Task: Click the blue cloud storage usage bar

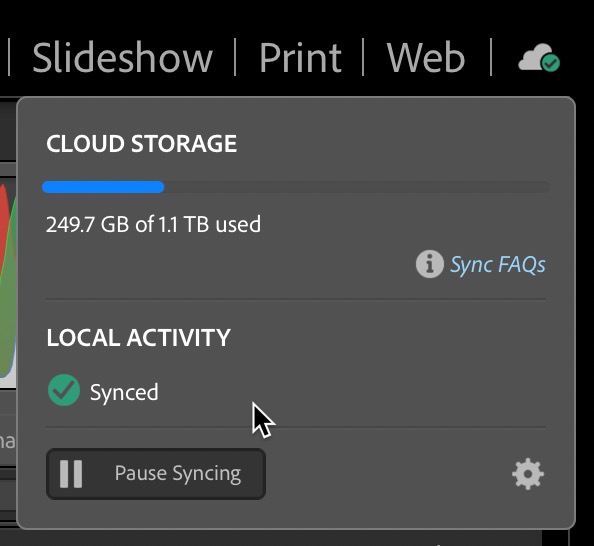Action: (x=103, y=187)
